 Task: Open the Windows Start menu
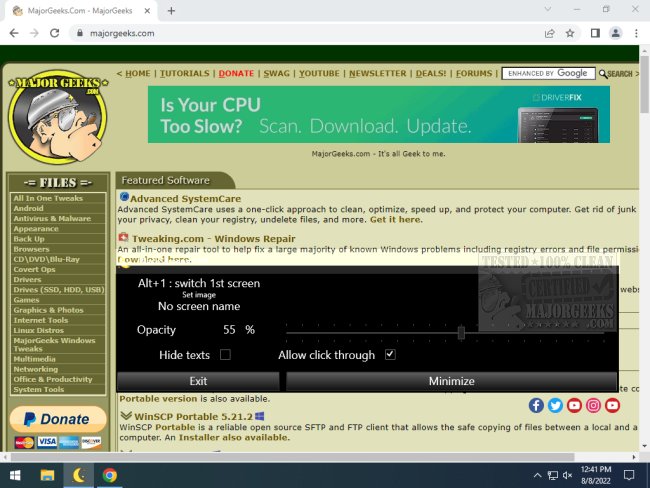point(15,475)
